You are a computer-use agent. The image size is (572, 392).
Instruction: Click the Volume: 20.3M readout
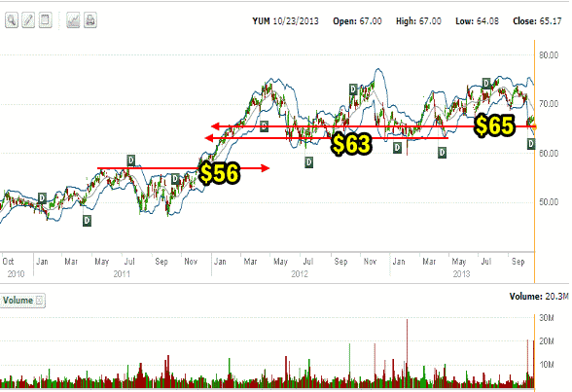(539, 297)
